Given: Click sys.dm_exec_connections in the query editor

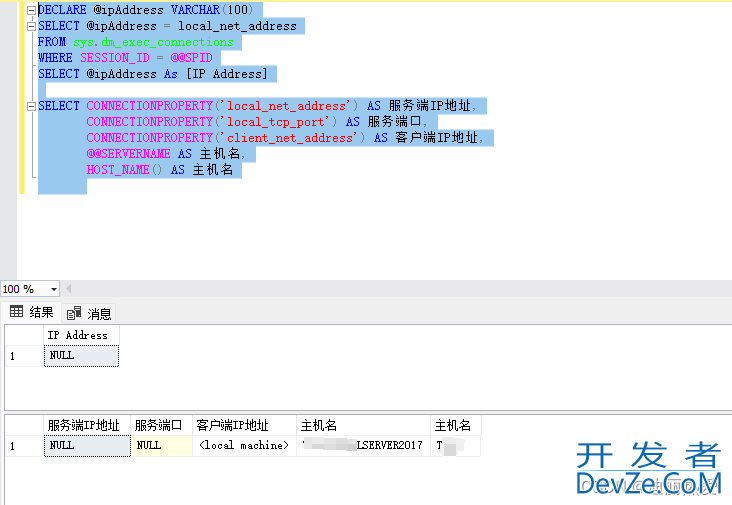Looking at the screenshot, I should tap(153, 42).
